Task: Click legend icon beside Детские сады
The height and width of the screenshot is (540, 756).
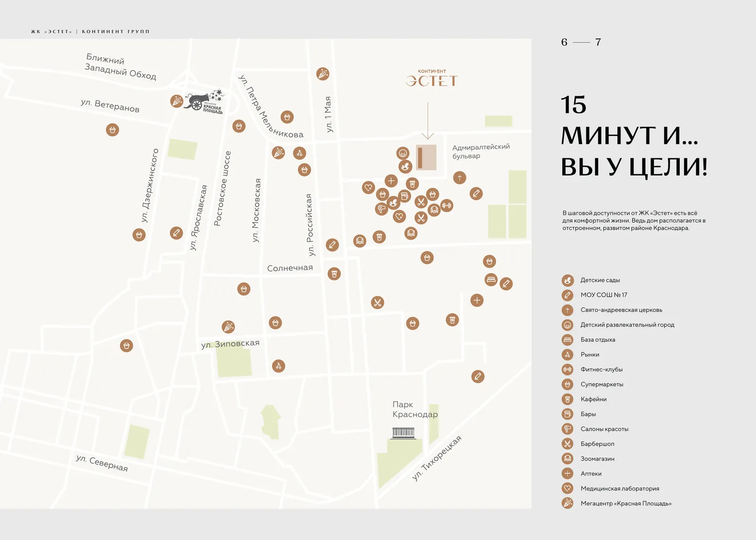Action: (x=567, y=280)
